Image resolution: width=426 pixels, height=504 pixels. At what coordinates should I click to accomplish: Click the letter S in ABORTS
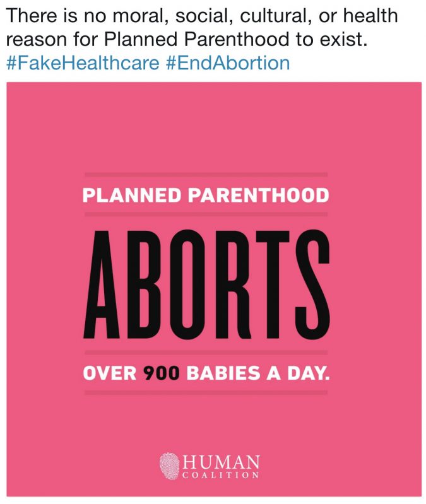click(x=313, y=284)
